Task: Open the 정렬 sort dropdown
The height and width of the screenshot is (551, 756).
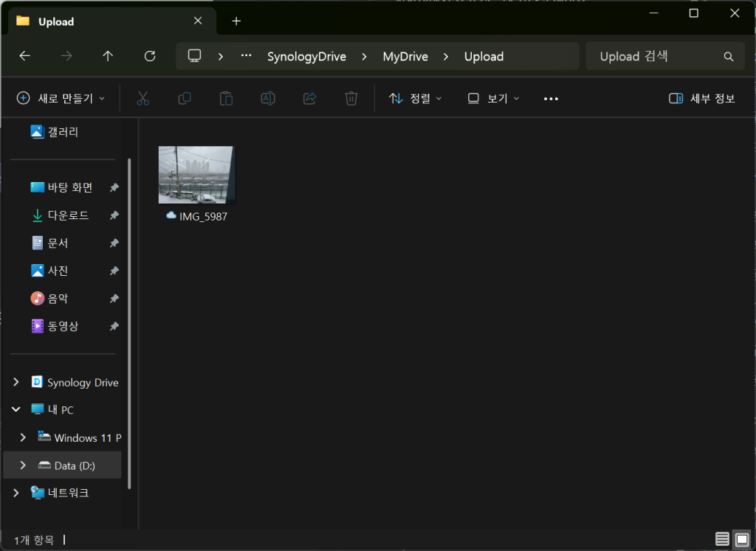Action: point(415,99)
